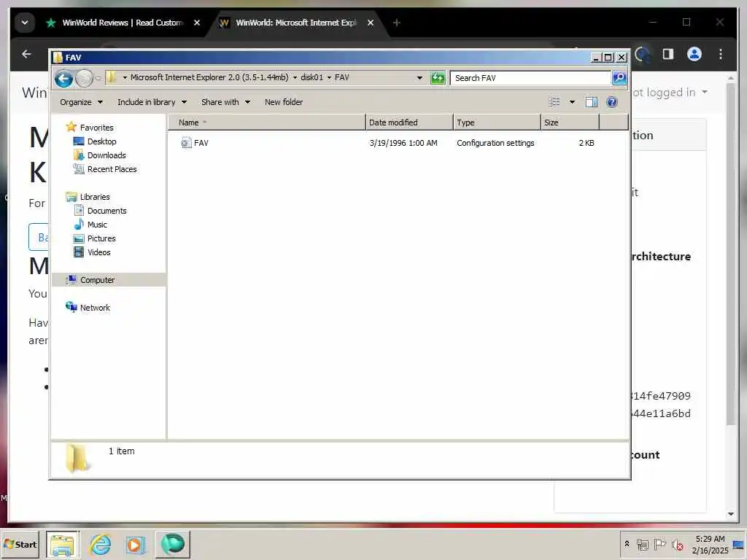The width and height of the screenshot is (747, 560).
Task: Toggle the browser side panel icon
Action: [x=668, y=54]
